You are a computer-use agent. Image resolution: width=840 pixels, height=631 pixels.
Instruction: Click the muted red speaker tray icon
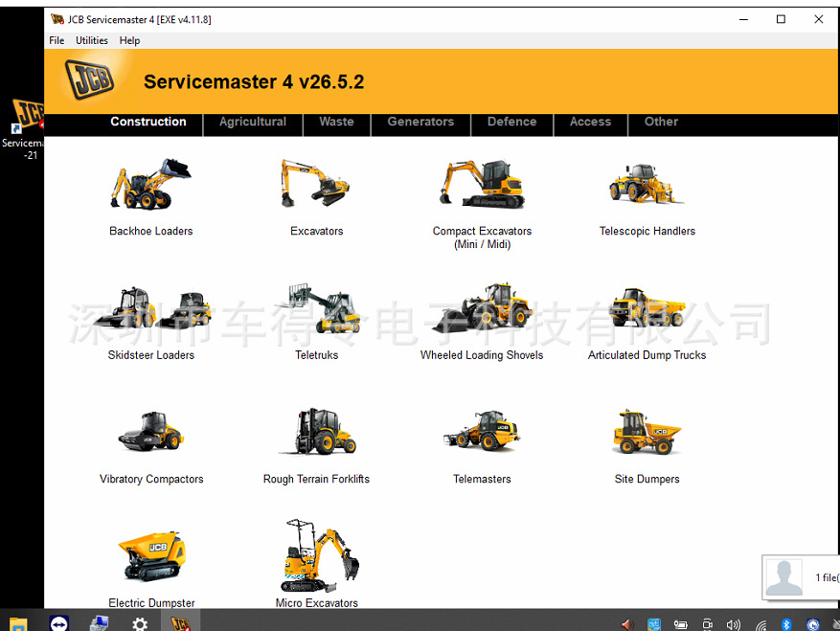627,624
